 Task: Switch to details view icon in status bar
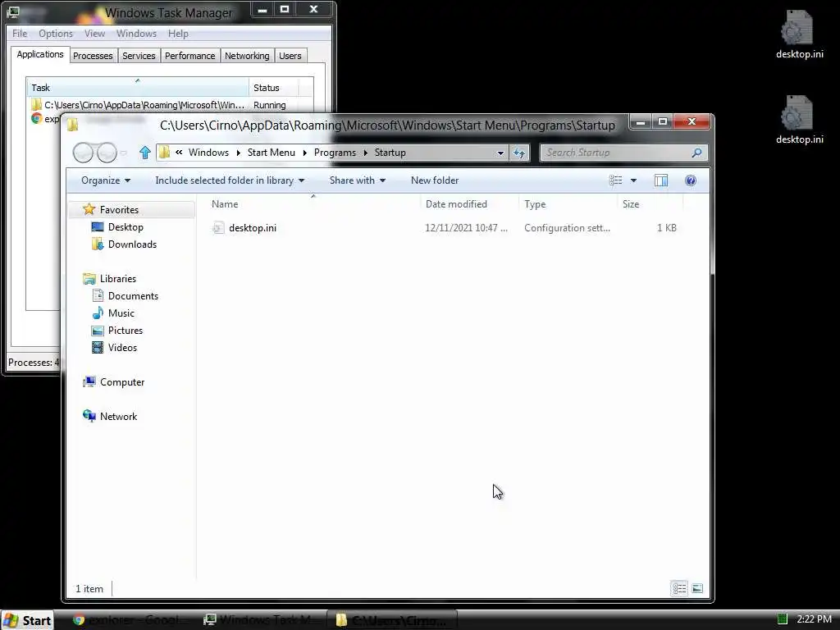[x=679, y=589]
